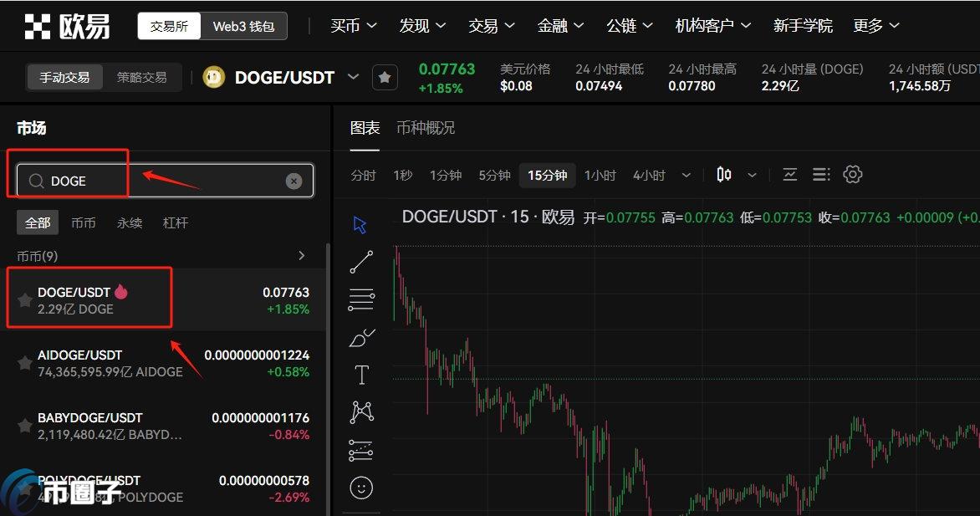Click the hot flame icon beside DOGE/USDT
980x516 pixels.
tap(120, 292)
